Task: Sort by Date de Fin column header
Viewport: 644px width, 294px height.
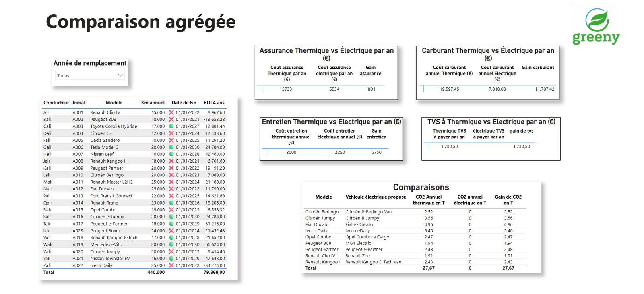Action: (x=184, y=103)
